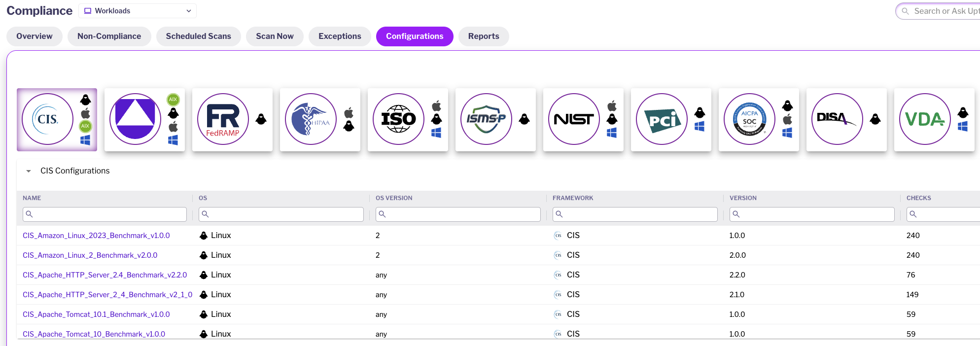
Task: Switch to the Overview tab
Action: [35, 36]
